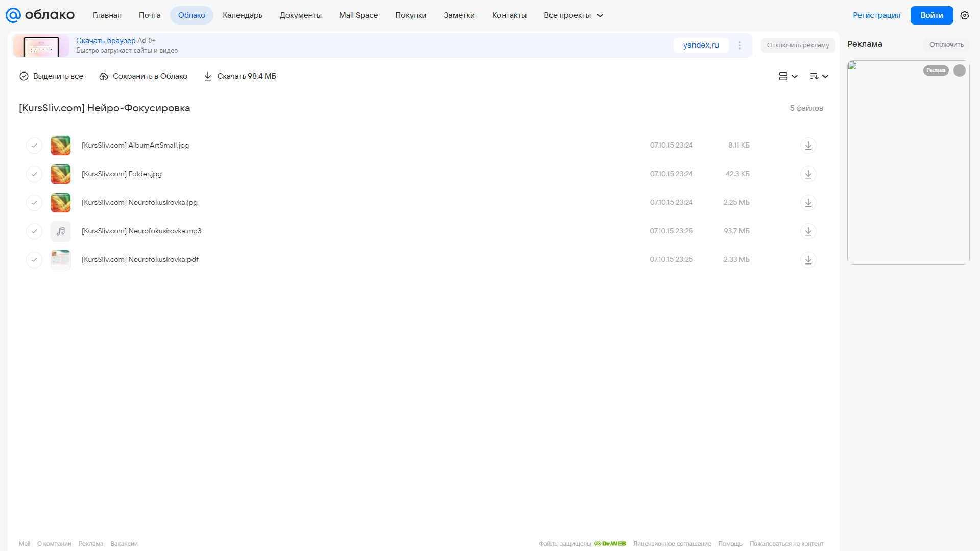The height and width of the screenshot is (551, 980).
Task: Click the Войти button
Action: 931,15
